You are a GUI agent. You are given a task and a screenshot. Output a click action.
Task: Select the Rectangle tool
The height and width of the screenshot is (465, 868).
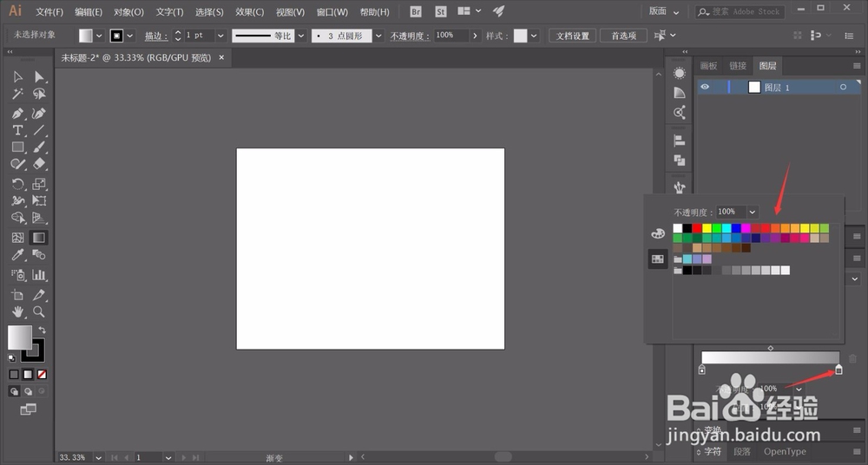tap(17, 147)
